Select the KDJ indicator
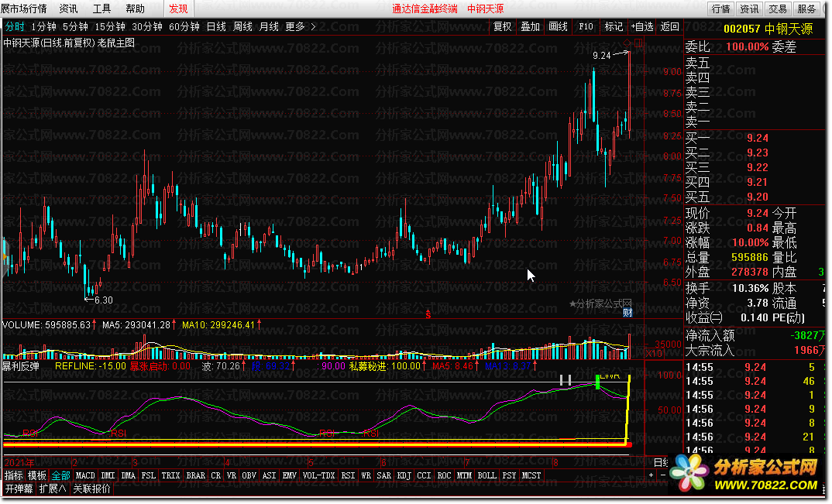Screen dimensions: 832x504 pyautogui.click(x=404, y=476)
